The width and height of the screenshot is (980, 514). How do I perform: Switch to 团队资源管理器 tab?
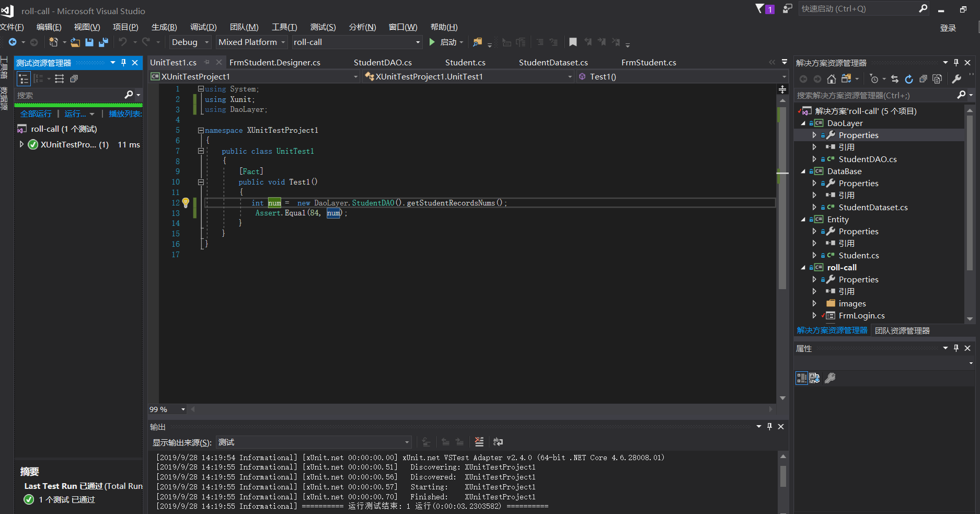(x=902, y=330)
